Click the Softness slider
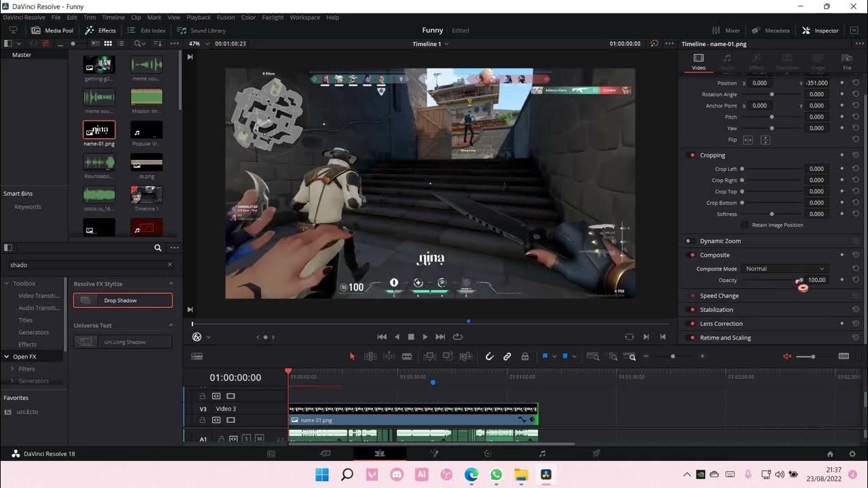 771,214
